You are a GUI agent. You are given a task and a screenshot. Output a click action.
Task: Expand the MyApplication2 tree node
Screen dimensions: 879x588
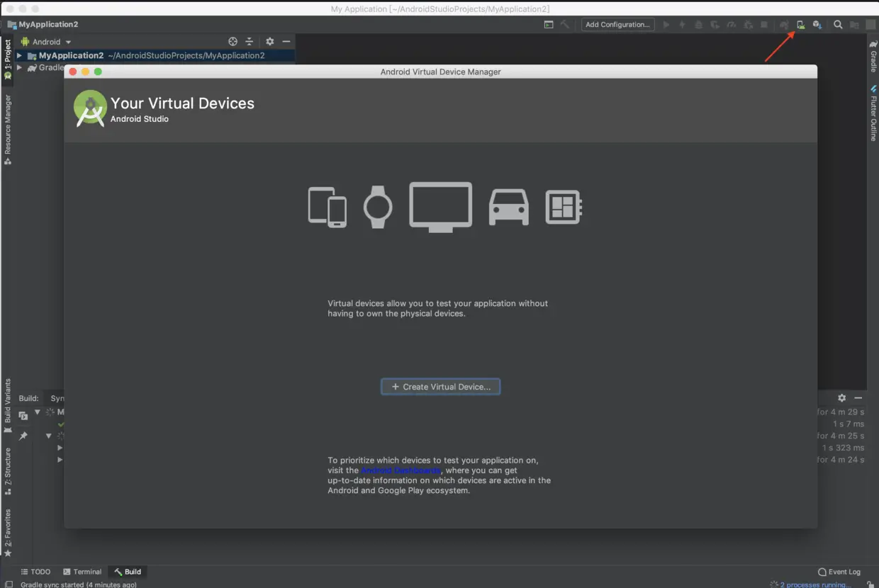(20, 55)
